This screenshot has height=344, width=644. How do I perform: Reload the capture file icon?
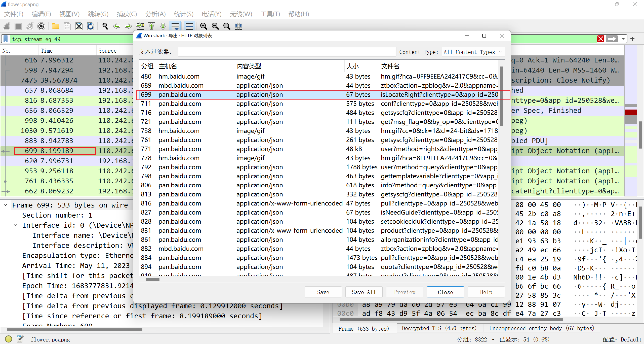[91, 26]
